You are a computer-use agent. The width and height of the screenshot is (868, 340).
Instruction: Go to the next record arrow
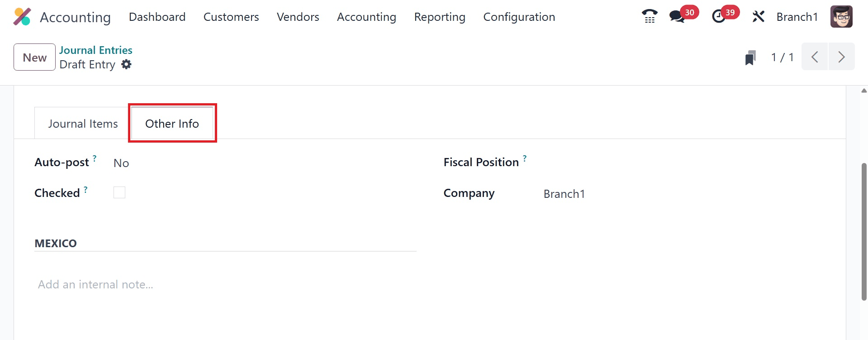pos(841,57)
